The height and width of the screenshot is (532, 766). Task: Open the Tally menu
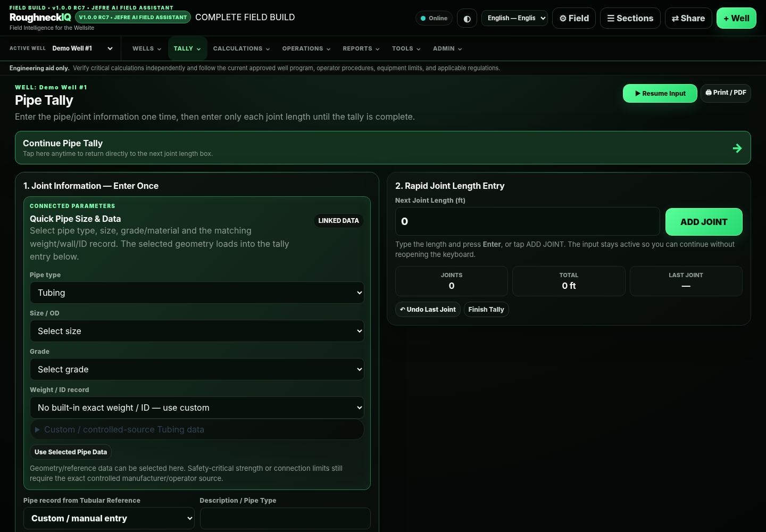pyautogui.click(x=187, y=48)
